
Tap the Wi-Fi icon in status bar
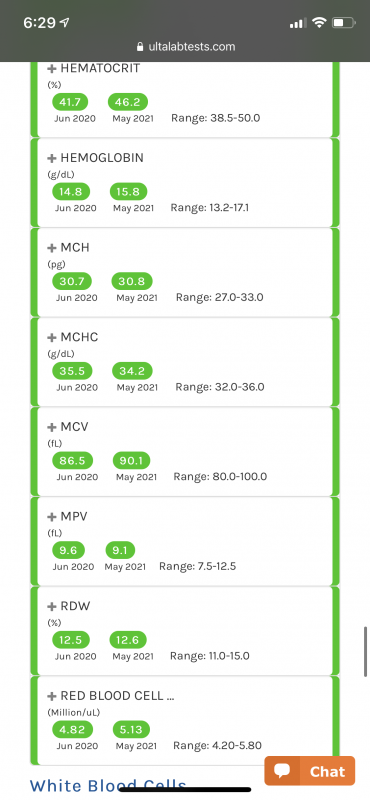319,22
